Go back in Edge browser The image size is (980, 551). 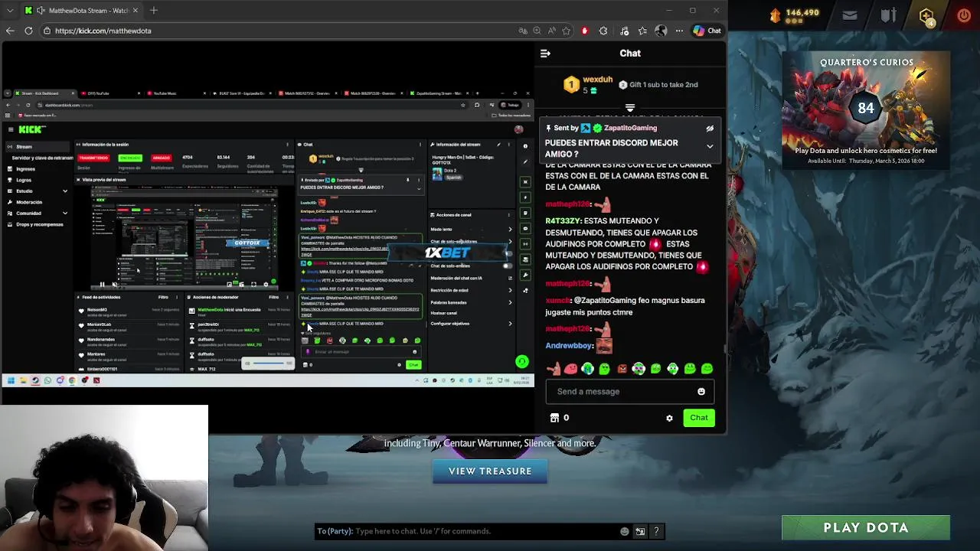pyautogui.click(x=10, y=31)
